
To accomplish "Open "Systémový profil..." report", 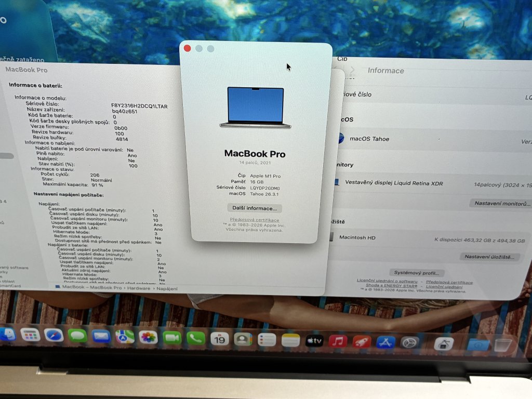I will [x=417, y=273].
